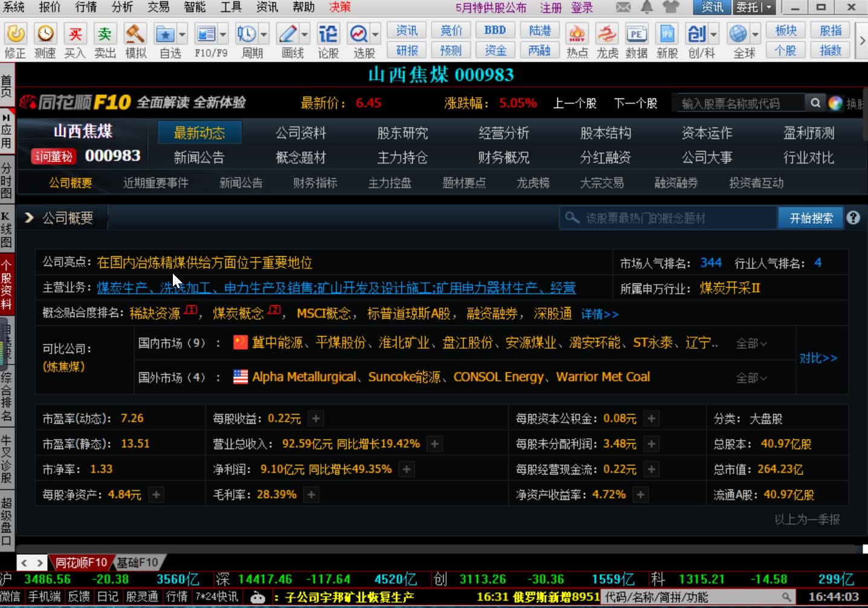Click the mail envelope icon in title bar

click(623, 7)
